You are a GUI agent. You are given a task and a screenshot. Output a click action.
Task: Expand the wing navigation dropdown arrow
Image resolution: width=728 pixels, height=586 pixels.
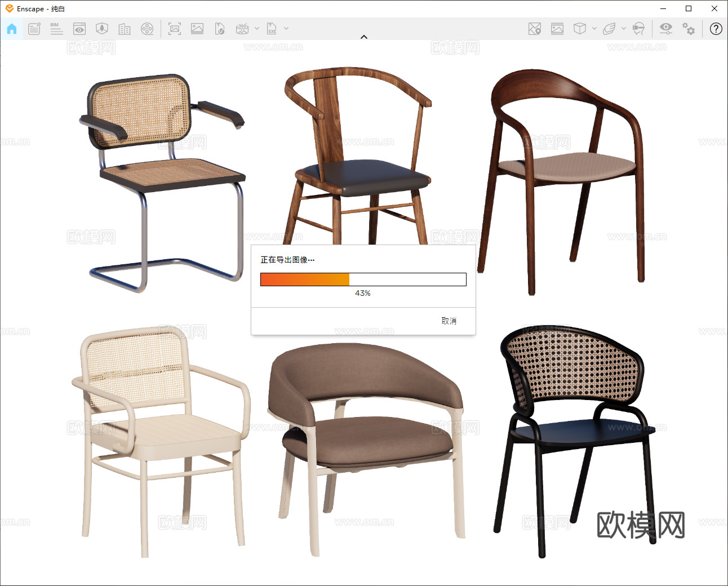624,28
